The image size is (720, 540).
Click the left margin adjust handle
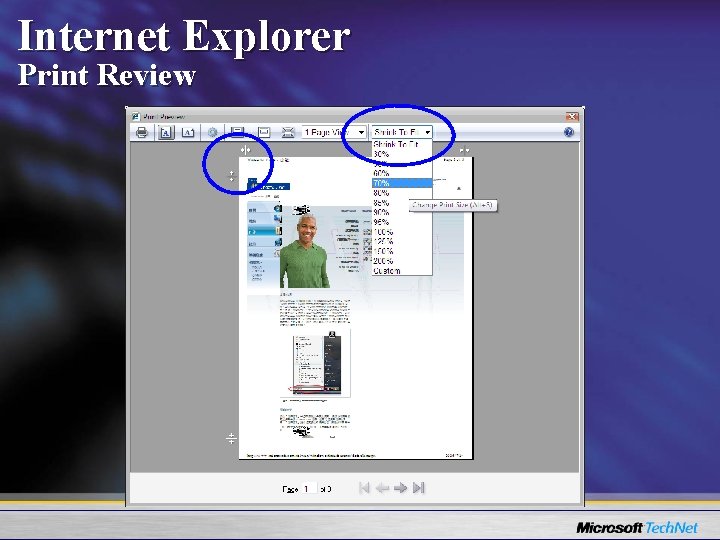(x=246, y=150)
